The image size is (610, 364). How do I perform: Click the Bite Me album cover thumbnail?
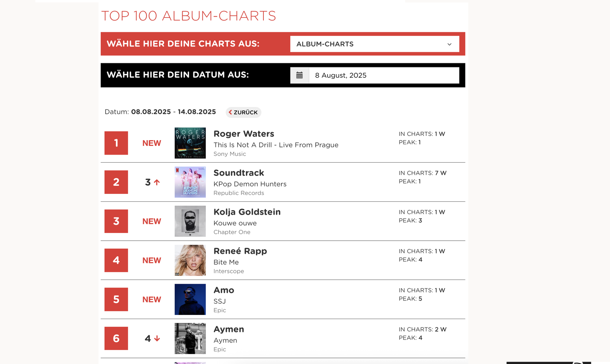pos(190,260)
